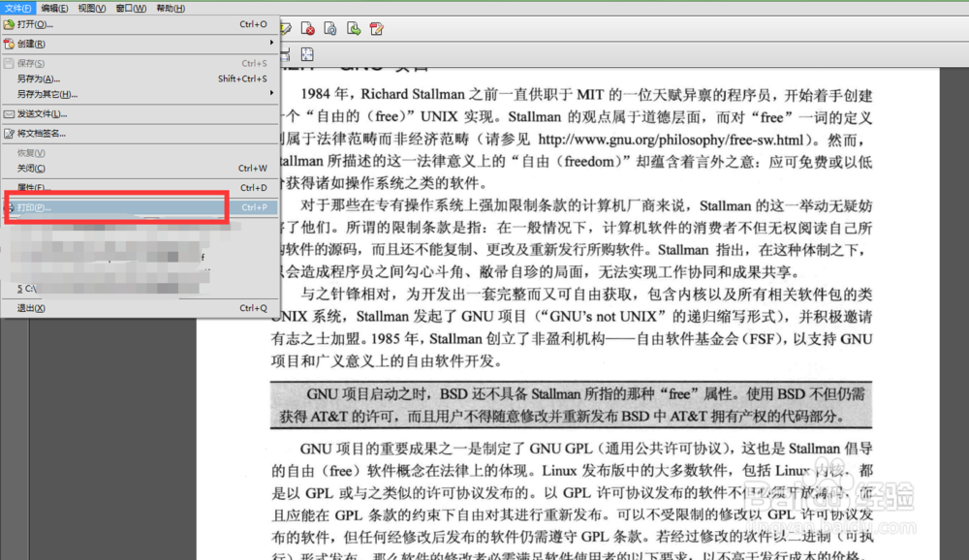Expand the 创建(R) submenu arrow
Viewport: 969px width, 560px height.
click(x=271, y=43)
